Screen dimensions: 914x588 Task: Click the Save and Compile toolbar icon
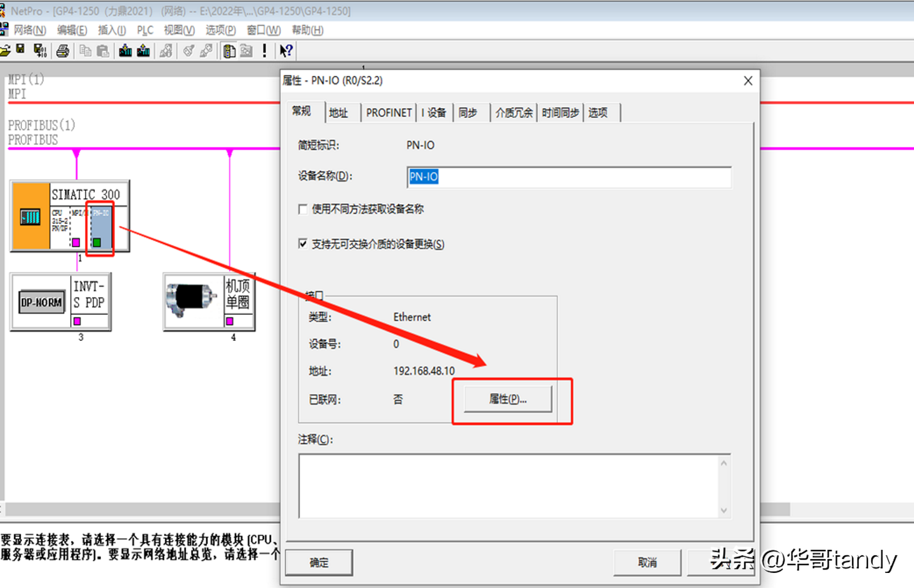coord(40,51)
